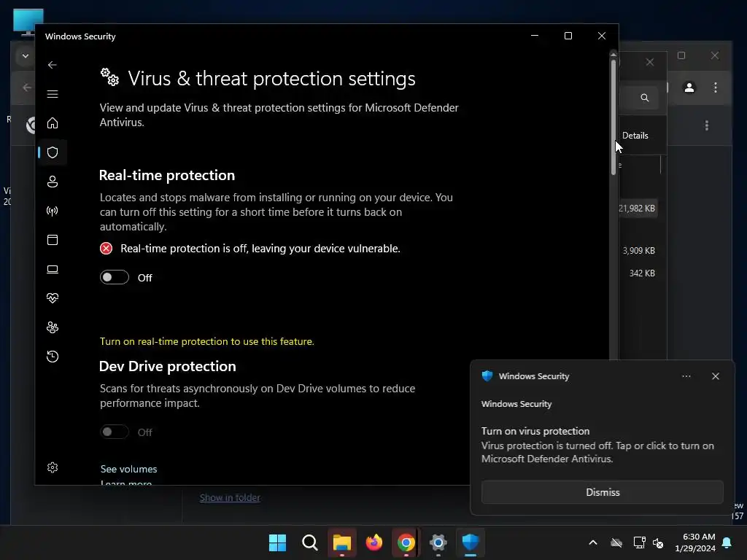Turn on Real-time protection toggle
This screenshot has height=560, width=747.
(x=115, y=277)
